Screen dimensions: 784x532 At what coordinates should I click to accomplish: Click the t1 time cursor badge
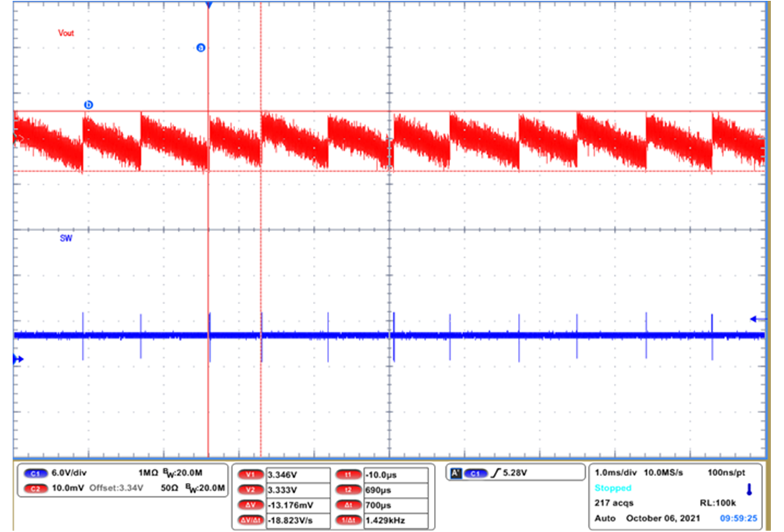[348, 473]
